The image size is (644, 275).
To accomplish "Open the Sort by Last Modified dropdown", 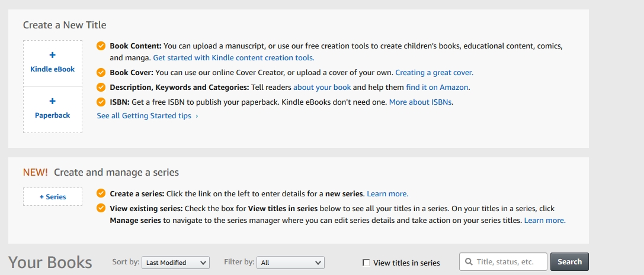I will pyautogui.click(x=176, y=263).
